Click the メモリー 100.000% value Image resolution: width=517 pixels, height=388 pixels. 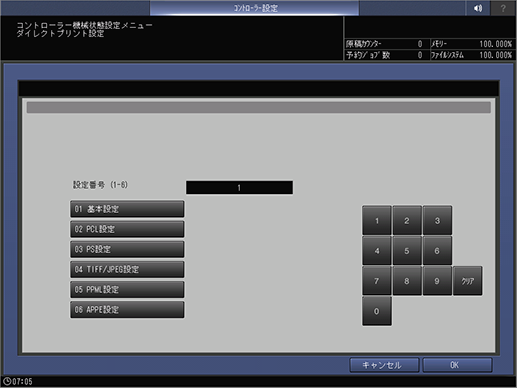click(496, 44)
